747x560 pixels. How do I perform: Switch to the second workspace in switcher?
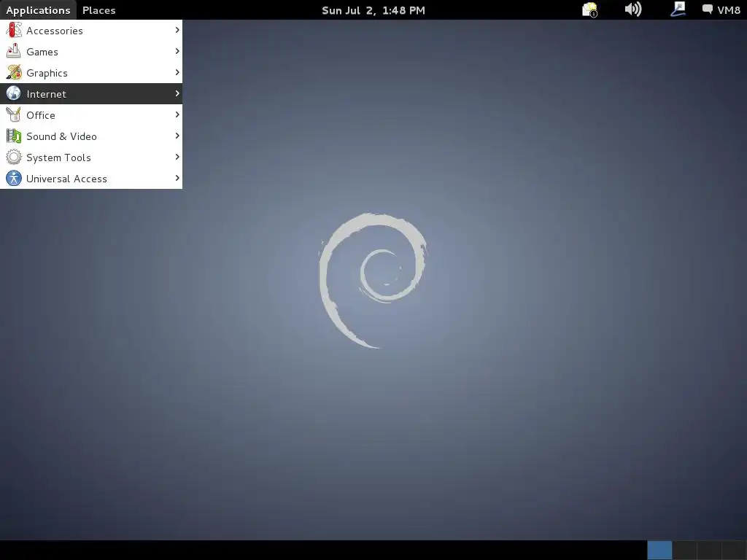[684, 550]
